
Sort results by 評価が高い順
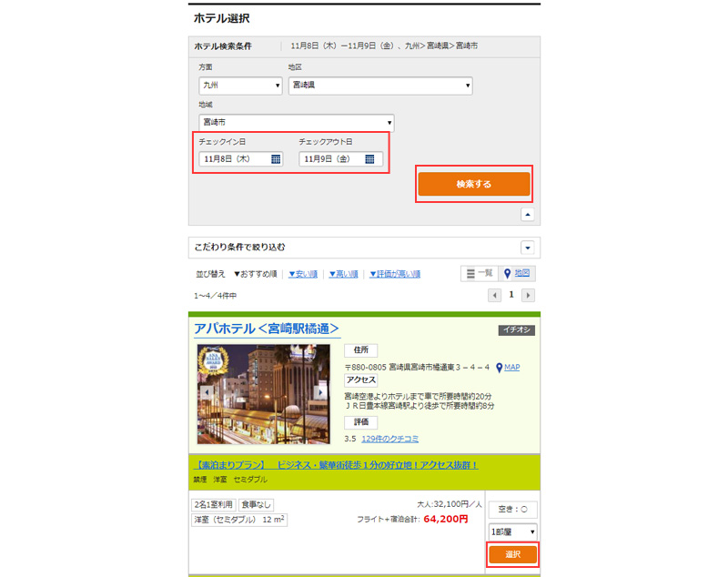(395, 274)
